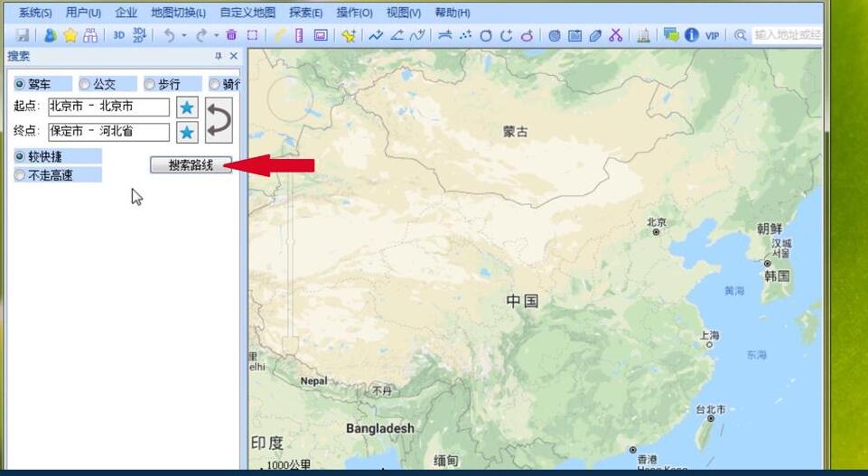Open the redo history dropdown arrow
Screen dimensions: 868x476
tap(216, 35)
